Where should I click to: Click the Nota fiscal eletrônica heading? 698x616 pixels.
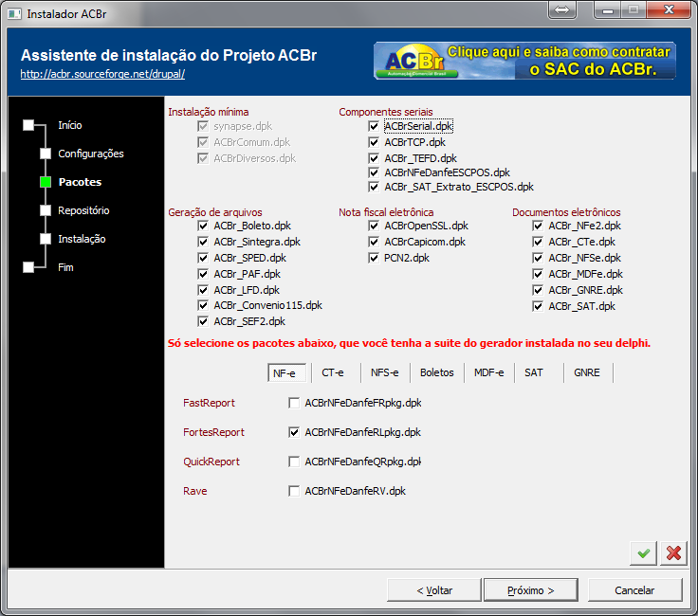[386, 212]
